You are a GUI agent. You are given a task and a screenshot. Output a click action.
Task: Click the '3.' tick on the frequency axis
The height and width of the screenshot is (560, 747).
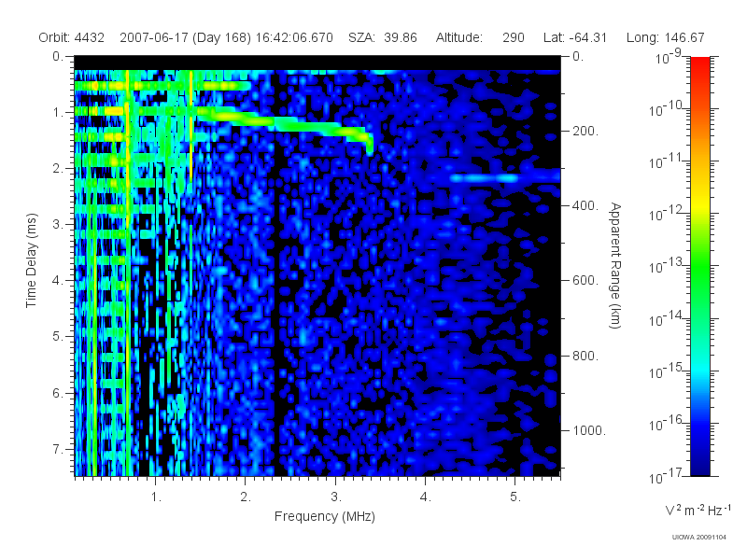[x=336, y=497]
